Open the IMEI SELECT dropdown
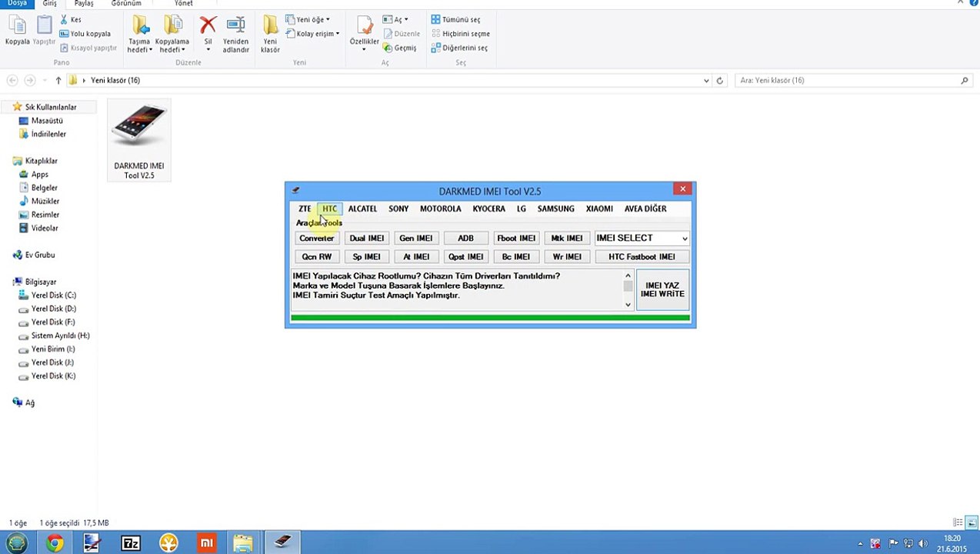Viewport: 980px width, 554px height. pos(684,239)
